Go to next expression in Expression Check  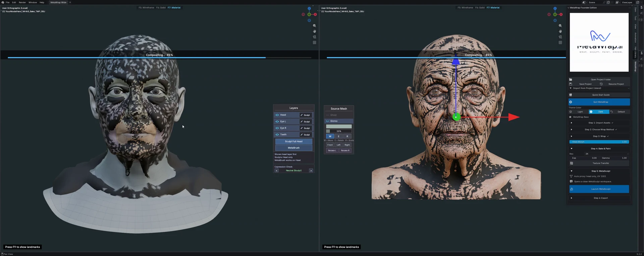pos(311,171)
